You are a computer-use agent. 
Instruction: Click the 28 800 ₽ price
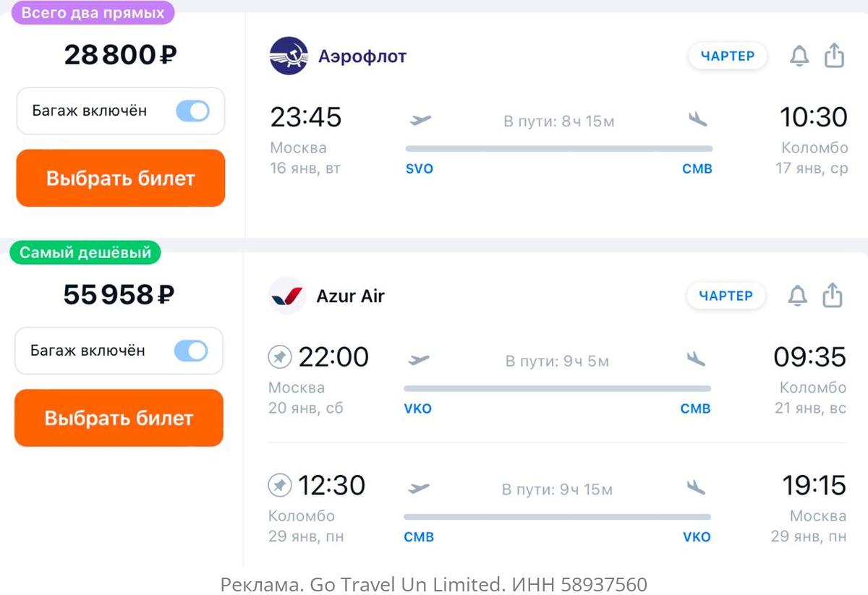coord(120,55)
